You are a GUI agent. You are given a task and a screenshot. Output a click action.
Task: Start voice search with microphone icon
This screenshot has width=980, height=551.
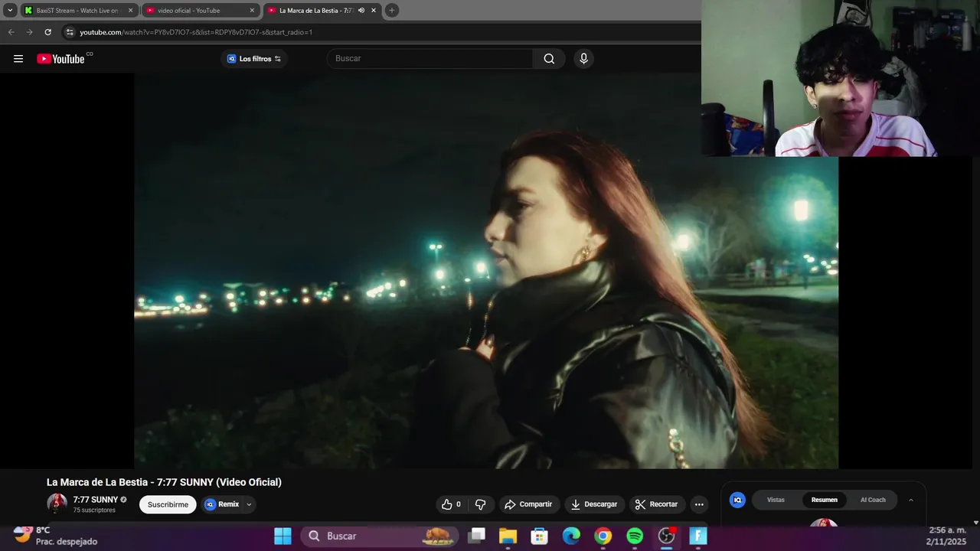point(583,59)
